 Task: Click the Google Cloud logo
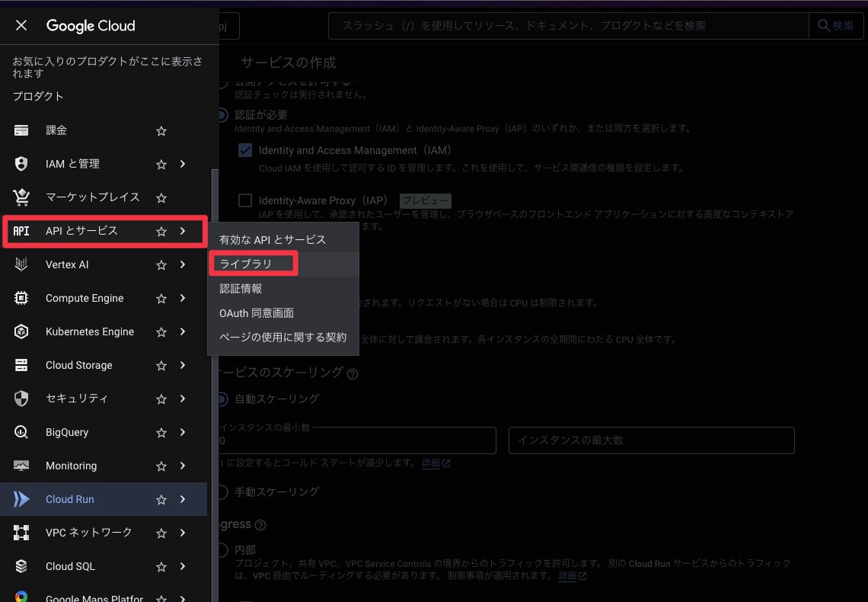pyautogui.click(x=91, y=25)
